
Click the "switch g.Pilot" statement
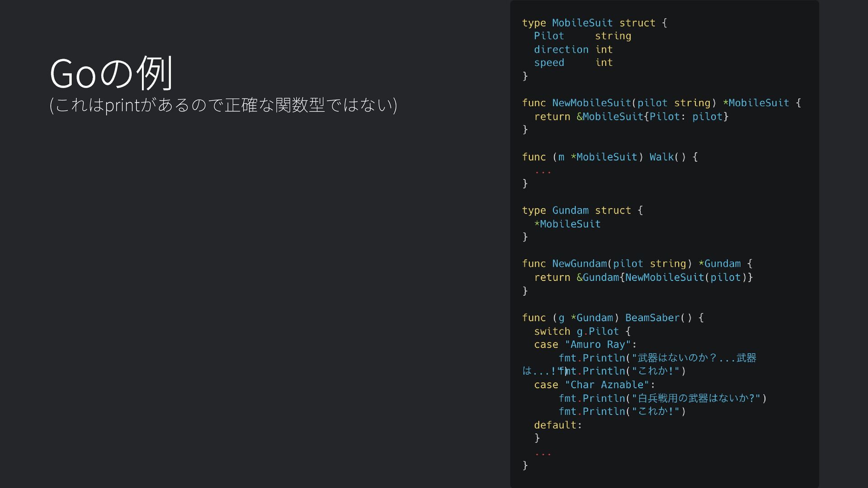point(582,332)
